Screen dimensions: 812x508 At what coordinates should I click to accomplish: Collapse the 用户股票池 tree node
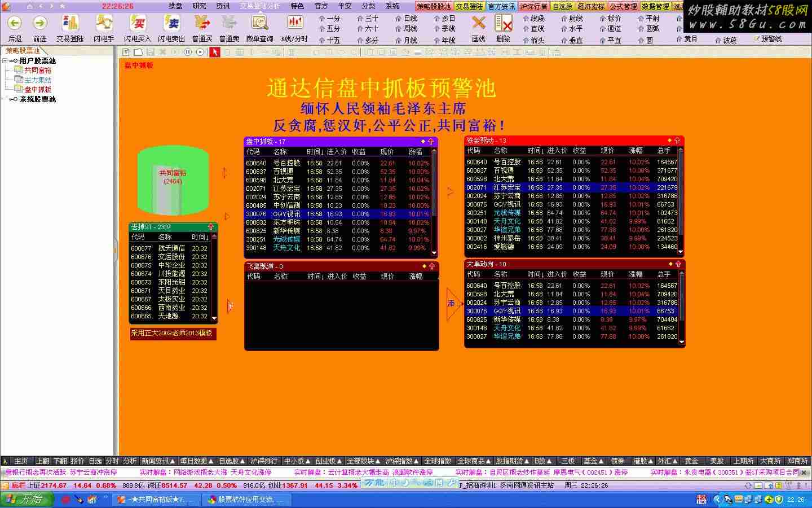pyautogui.click(x=5, y=60)
